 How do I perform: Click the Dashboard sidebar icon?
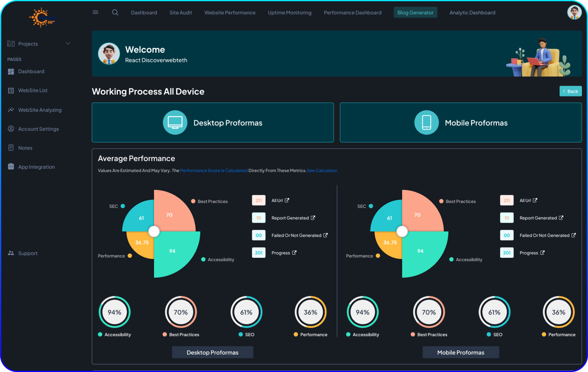coord(11,71)
